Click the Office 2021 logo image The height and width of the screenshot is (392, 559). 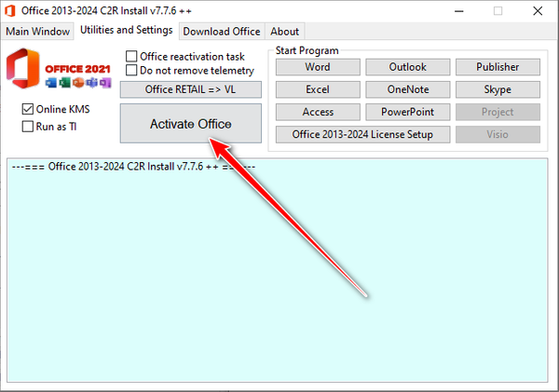59,69
